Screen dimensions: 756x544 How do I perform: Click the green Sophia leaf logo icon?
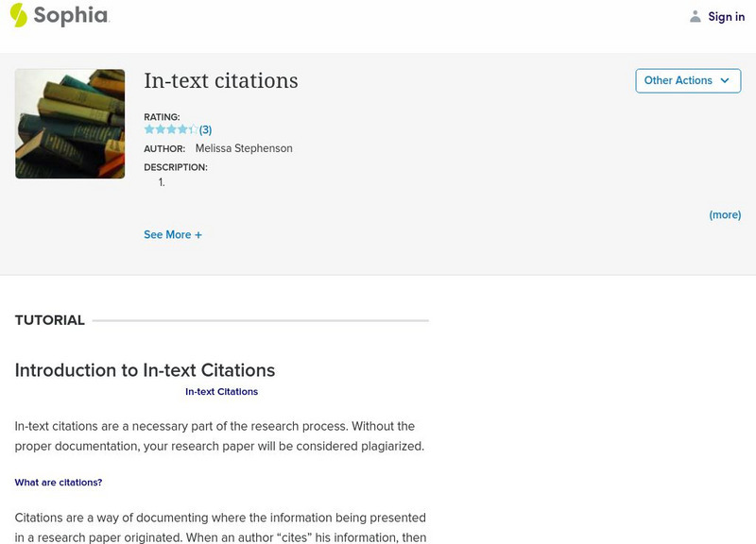[18, 15]
